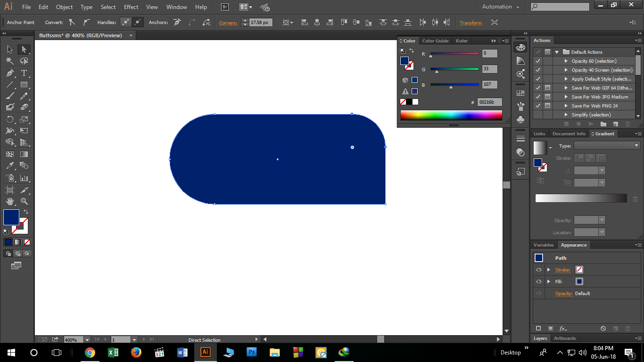Select the Mesh tool
The width and height of the screenshot is (644, 362).
tap(10, 154)
